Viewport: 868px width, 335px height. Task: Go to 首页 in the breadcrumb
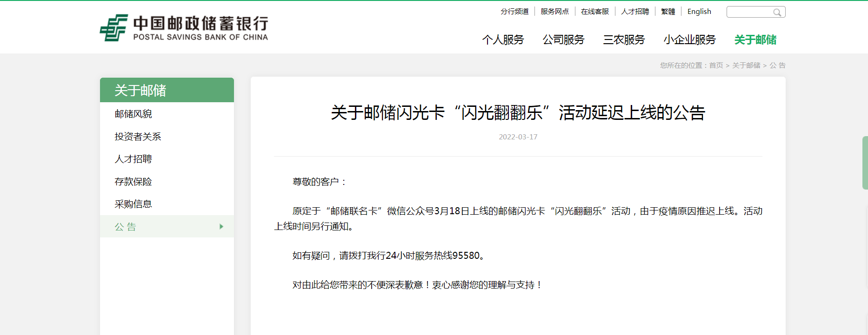[x=716, y=66]
